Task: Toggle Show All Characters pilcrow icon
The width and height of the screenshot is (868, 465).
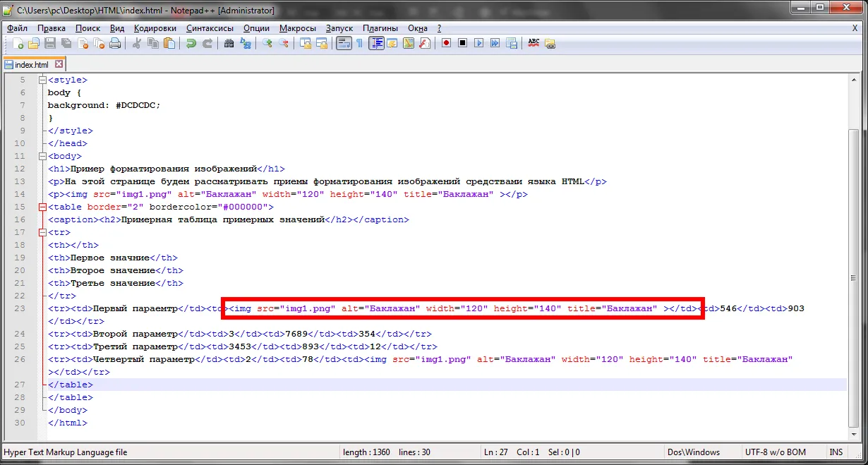Action: (x=359, y=43)
